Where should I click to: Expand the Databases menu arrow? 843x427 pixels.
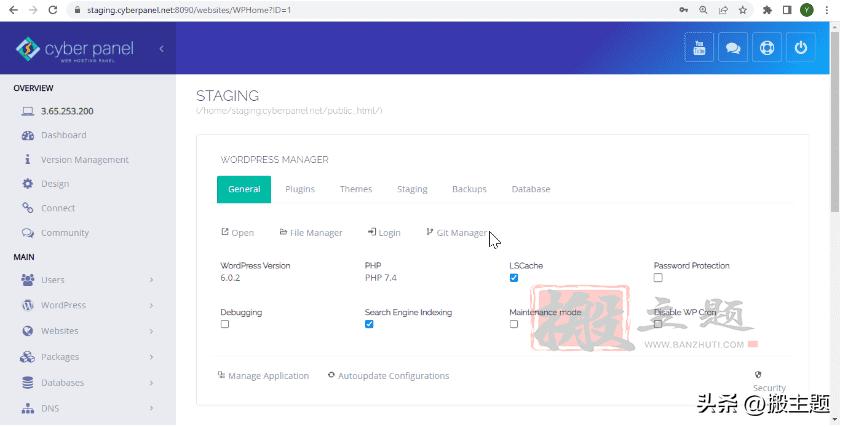152,383
